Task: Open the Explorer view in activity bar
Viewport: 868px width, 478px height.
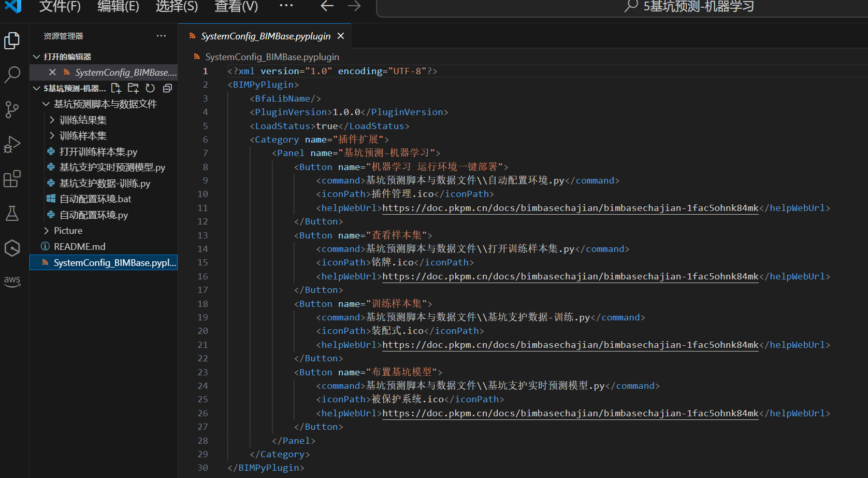Action: tap(12, 41)
